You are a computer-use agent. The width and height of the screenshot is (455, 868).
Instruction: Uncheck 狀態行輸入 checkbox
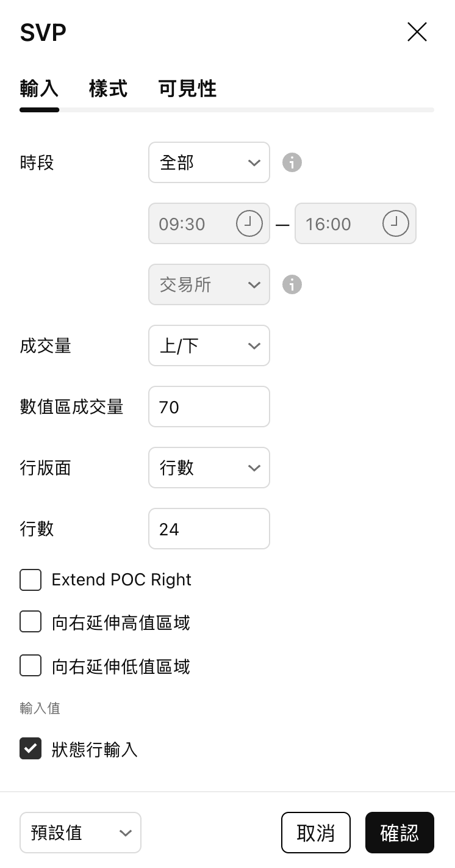[30, 749]
